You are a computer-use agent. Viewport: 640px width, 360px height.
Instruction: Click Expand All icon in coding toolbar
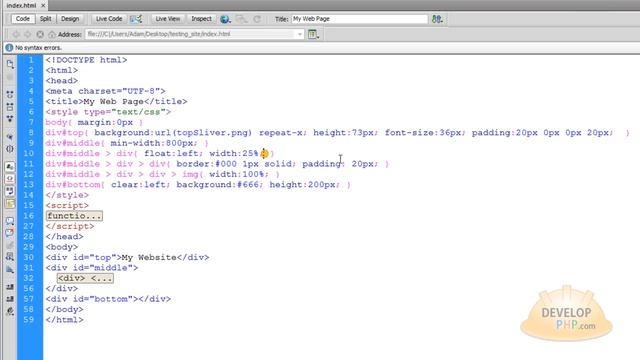pos(10,119)
